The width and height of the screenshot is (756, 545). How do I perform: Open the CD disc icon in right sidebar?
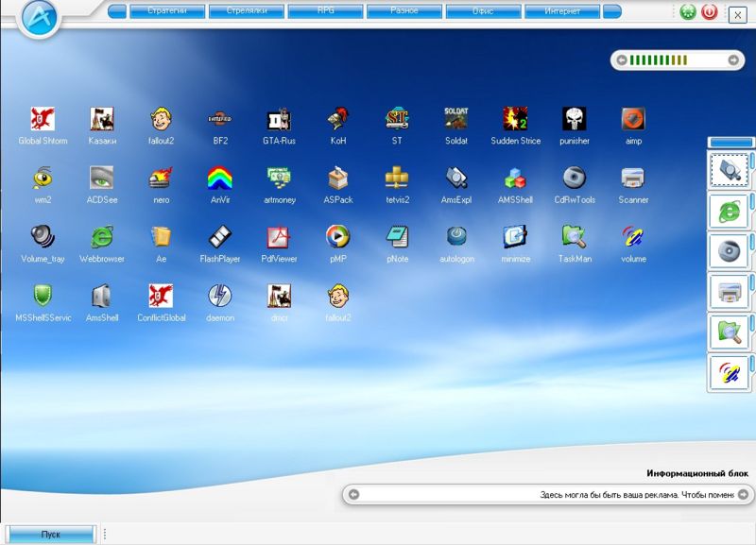click(x=729, y=251)
